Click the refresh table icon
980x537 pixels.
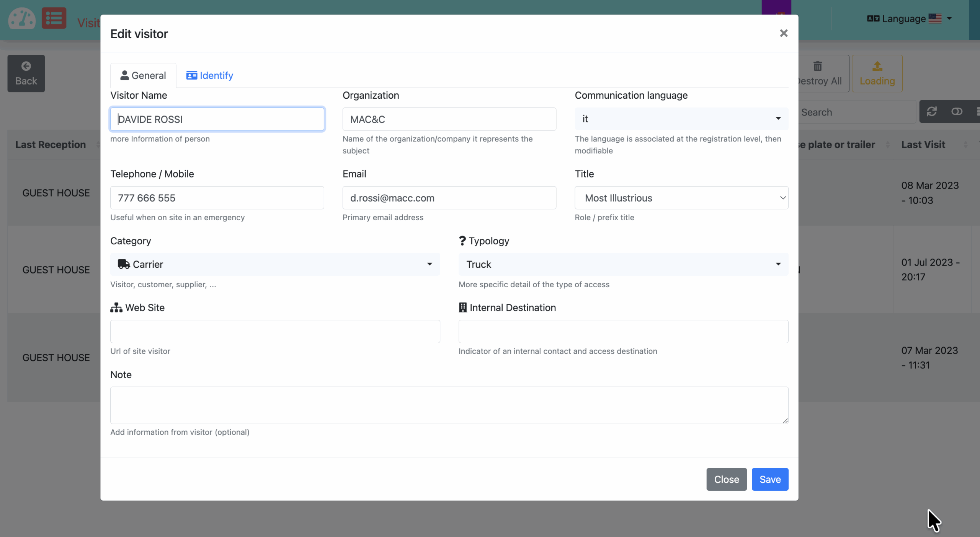[x=931, y=112]
